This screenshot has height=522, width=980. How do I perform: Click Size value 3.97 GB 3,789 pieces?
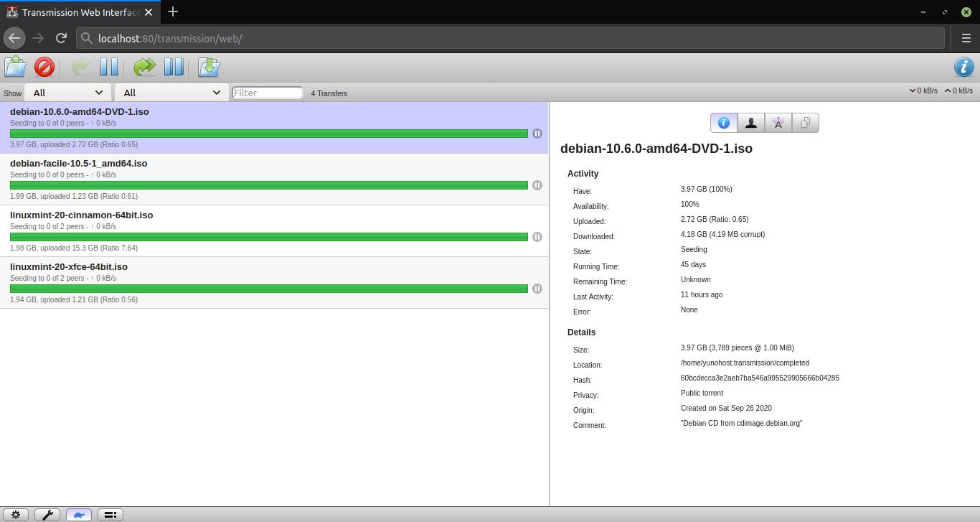737,348
